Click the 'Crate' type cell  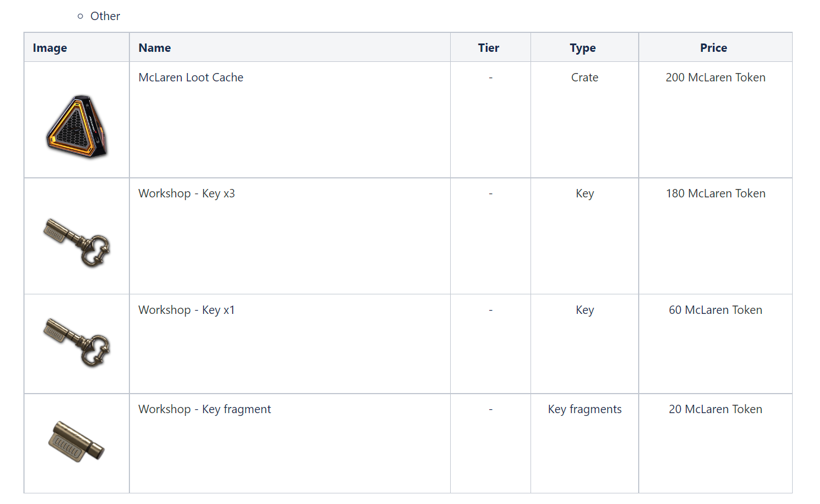(x=585, y=77)
